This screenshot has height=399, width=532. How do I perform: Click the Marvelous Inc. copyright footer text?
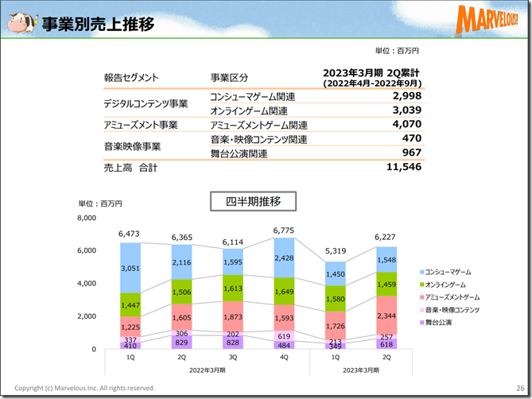84,388
